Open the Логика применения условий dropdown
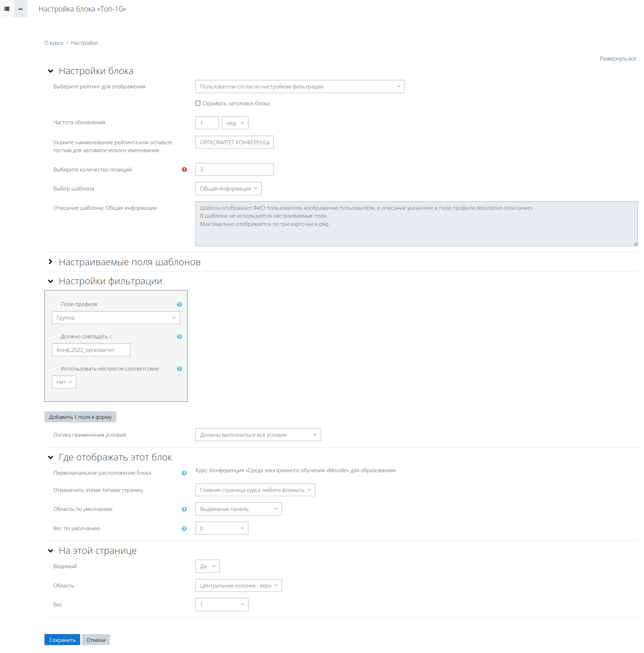Screen dimensions: 644x653 258,435
